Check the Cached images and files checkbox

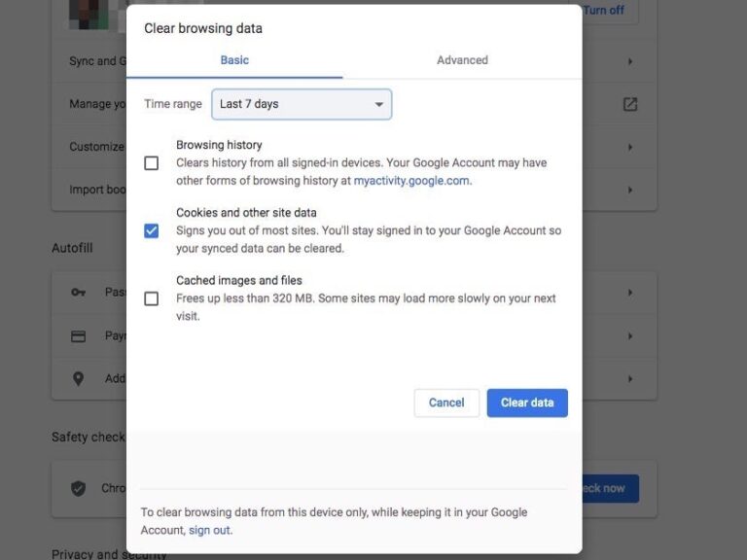pos(151,298)
